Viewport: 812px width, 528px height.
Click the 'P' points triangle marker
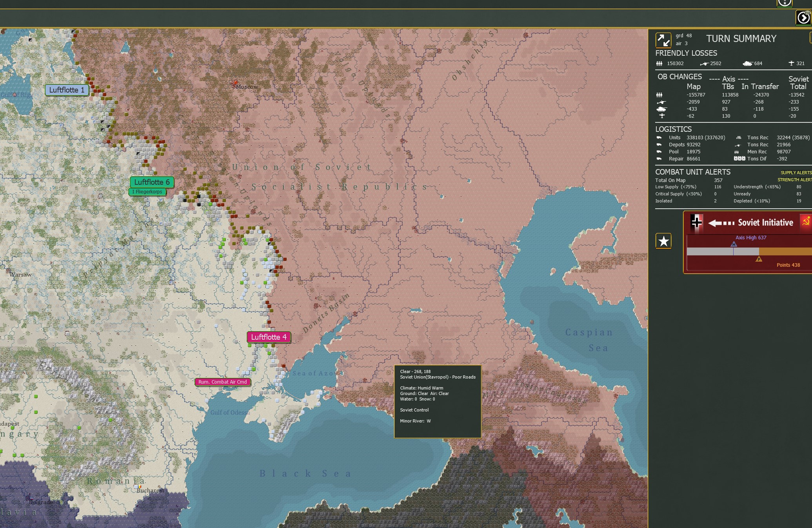759,259
